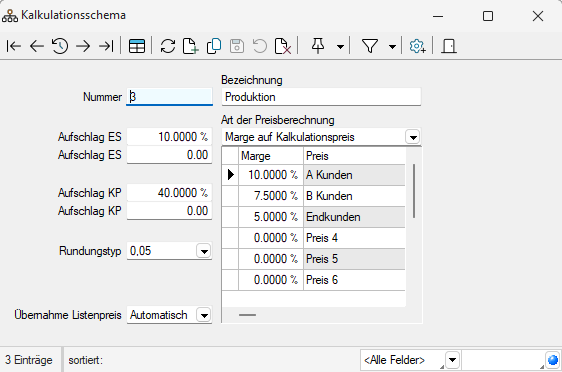
Task: Open the filter dropdown arrow
Action: [x=392, y=47]
